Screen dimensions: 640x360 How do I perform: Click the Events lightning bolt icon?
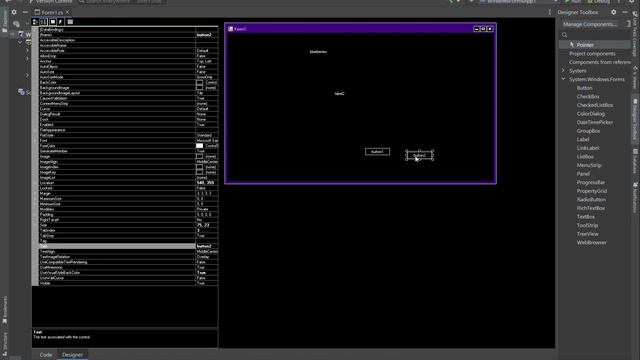[x=61, y=22]
